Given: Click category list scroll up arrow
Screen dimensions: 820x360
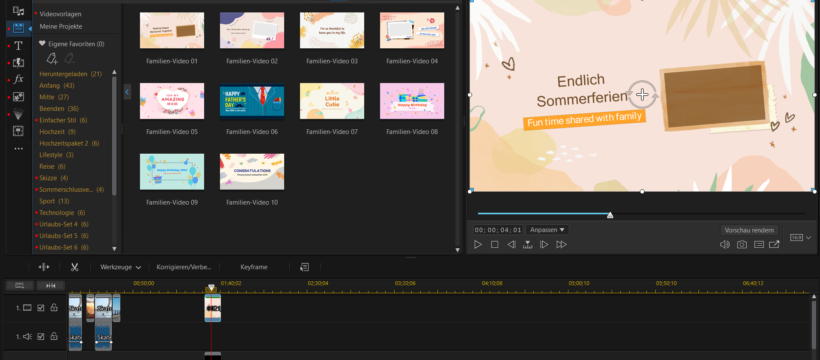Looking at the screenshot, I should click(x=115, y=72).
